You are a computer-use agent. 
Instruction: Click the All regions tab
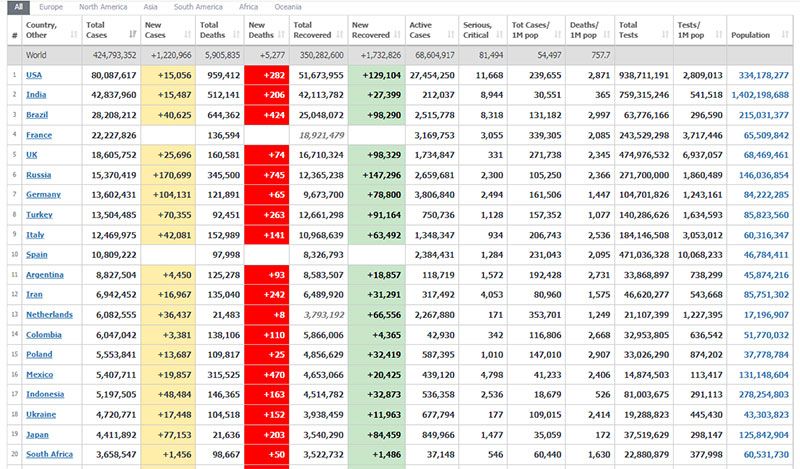pos(19,7)
